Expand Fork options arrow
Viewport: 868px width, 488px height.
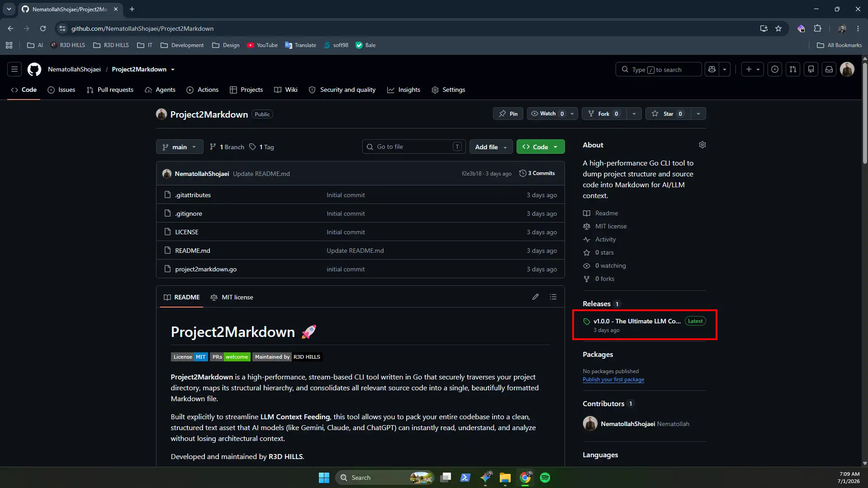point(634,114)
